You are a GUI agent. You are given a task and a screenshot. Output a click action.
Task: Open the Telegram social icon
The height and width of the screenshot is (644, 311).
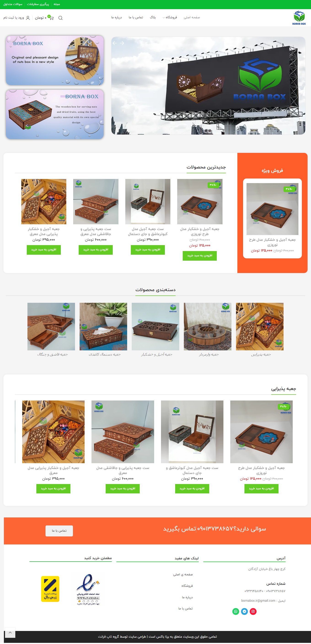[244, 611]
